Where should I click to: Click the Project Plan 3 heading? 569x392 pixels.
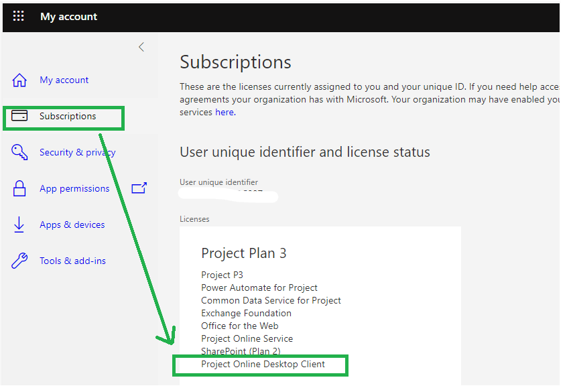(x=244, y=253)
